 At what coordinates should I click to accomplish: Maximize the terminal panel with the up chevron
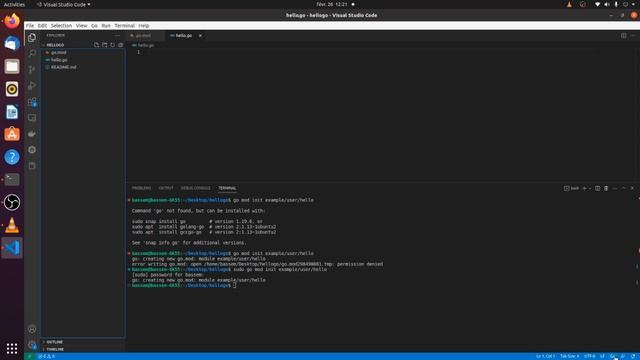[x=624, y=188]
